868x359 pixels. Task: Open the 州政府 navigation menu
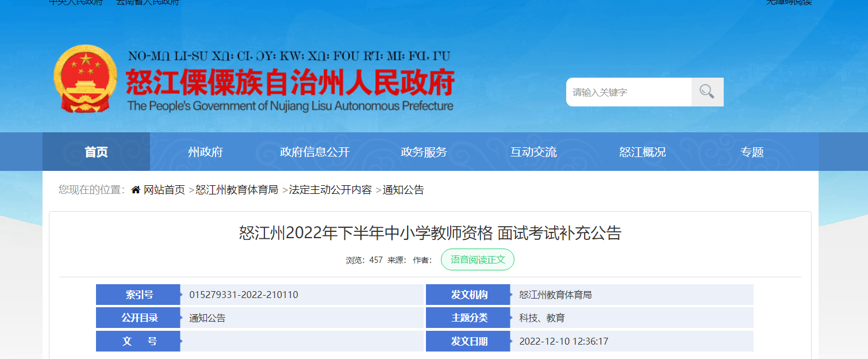coord(205,152)
